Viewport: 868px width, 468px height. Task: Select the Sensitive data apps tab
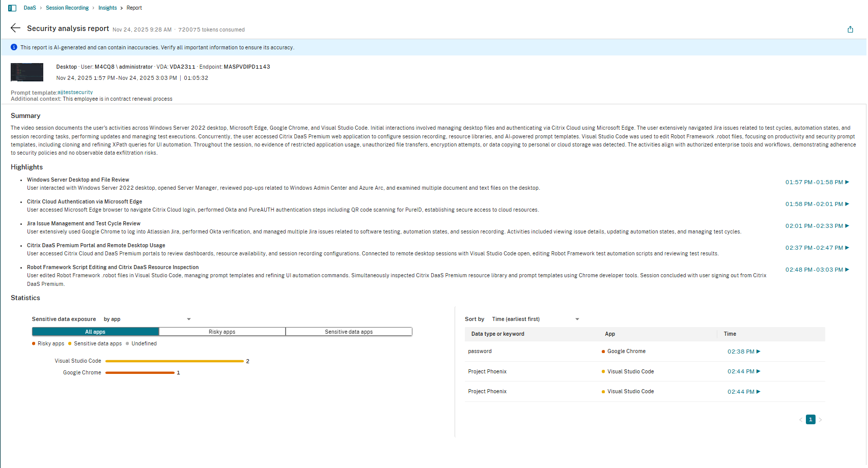tap(349, 332)
